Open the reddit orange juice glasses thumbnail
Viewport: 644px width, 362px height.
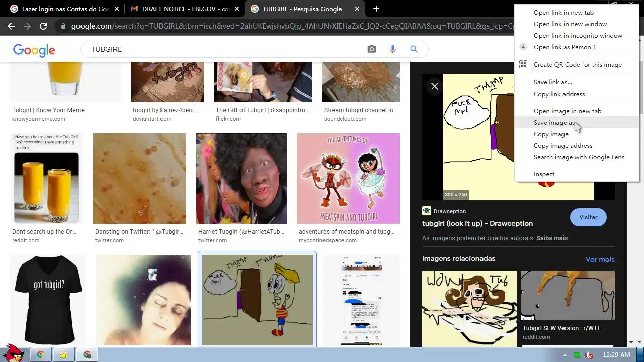[x=46, y=178]
